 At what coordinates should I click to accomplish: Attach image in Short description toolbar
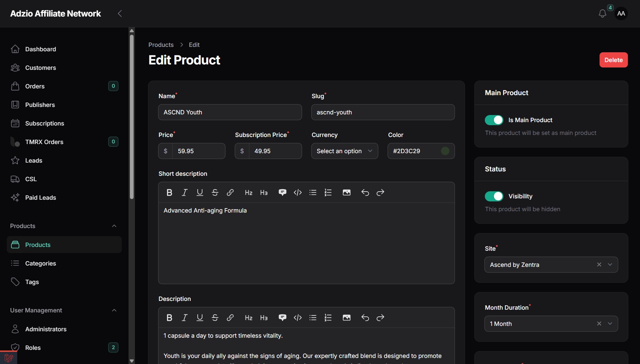click(x=346, y=193)
